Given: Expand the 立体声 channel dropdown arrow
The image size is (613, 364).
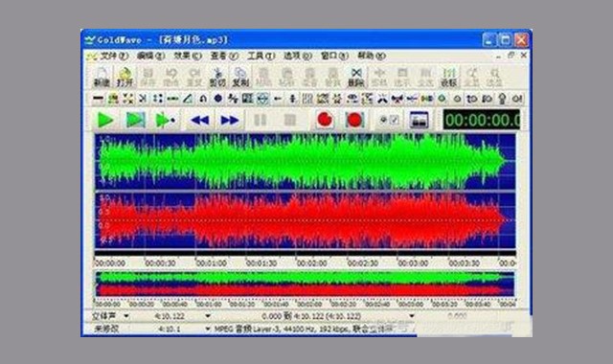Looking at the screenshot, I should click(126, 315).
